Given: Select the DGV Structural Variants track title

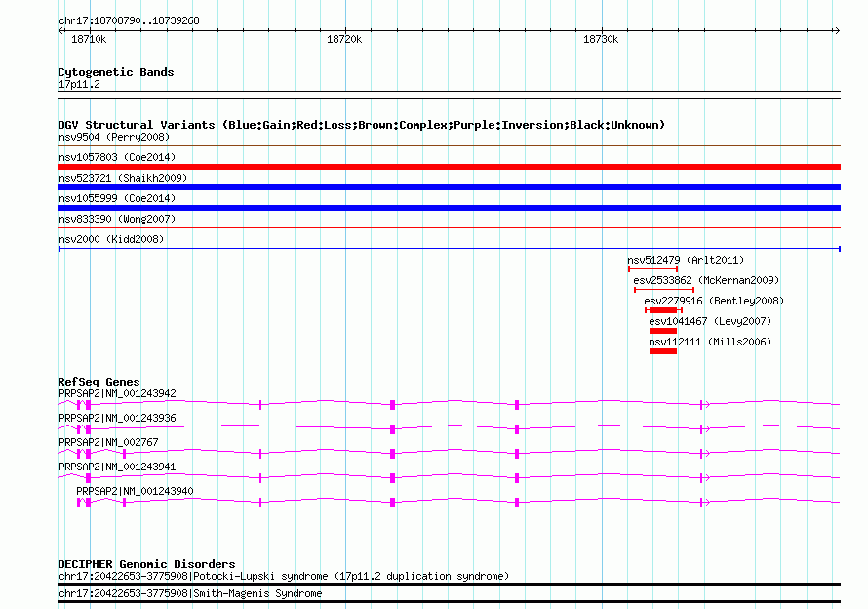Looking at the screenshot, I should tap(362, 125).
